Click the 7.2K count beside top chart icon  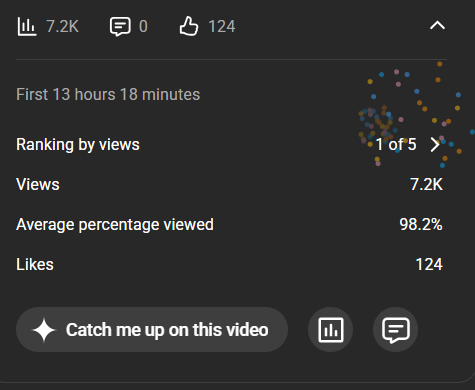tap(62, 26)
